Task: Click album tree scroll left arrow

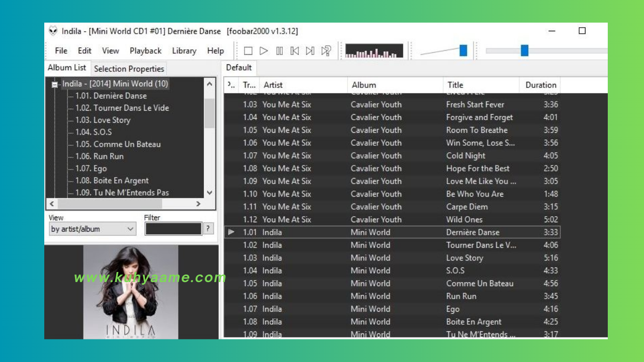Action: tap(51, 204)
